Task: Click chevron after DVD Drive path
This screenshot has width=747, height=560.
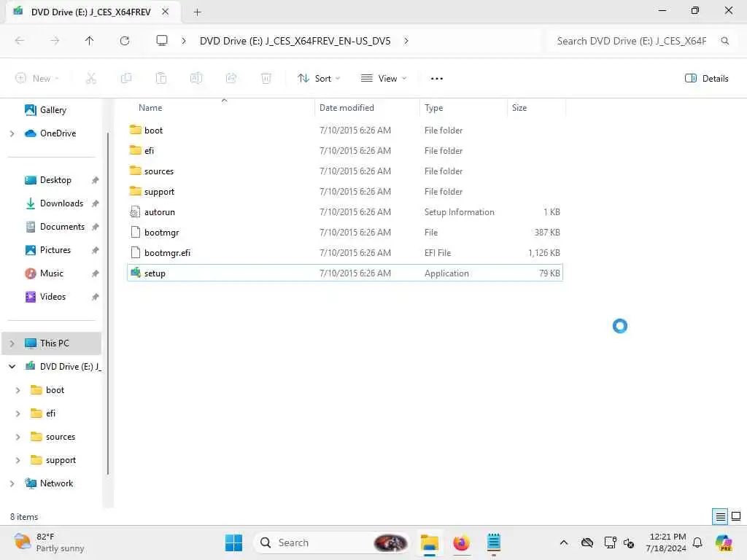Action: tap(406, 41)
